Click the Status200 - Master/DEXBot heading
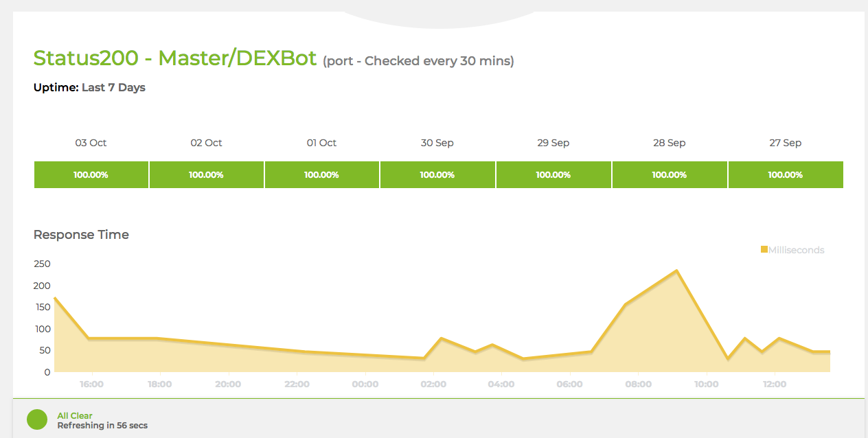This screenshot has width=868, height=438. [x=175, y=58]
